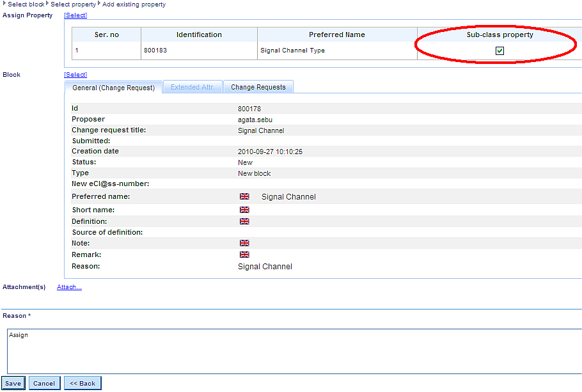
Task: Click the UK flag next to Short name
Action: coord(244,210)
